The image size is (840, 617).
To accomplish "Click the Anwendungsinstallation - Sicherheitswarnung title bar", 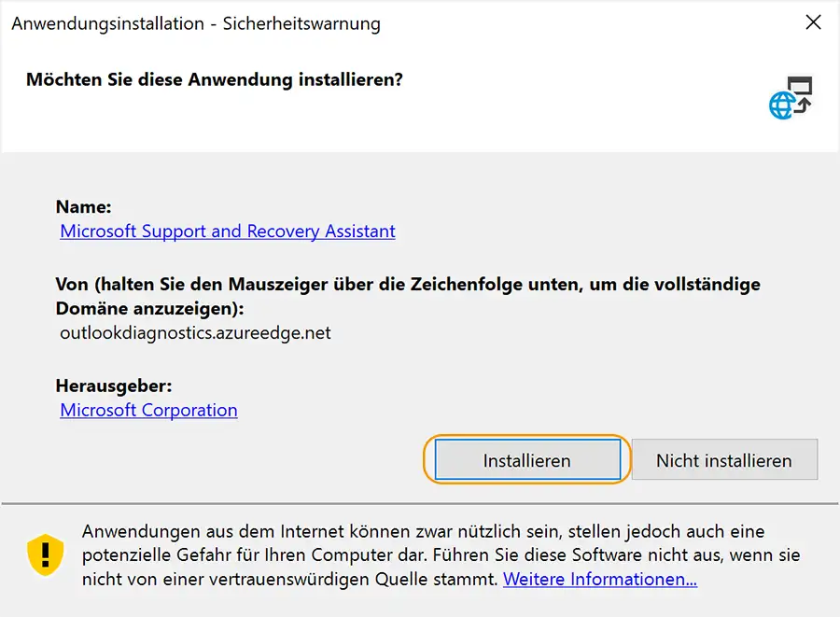I will pos(196,23).
